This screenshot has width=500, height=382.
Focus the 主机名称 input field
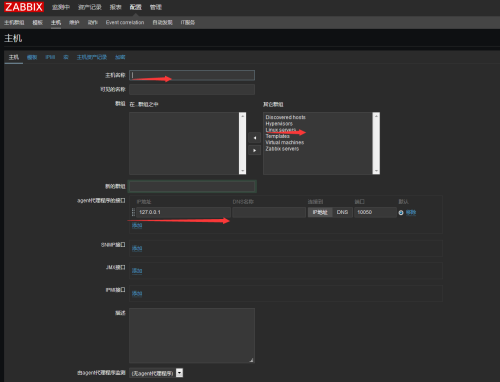pos(192,75)
